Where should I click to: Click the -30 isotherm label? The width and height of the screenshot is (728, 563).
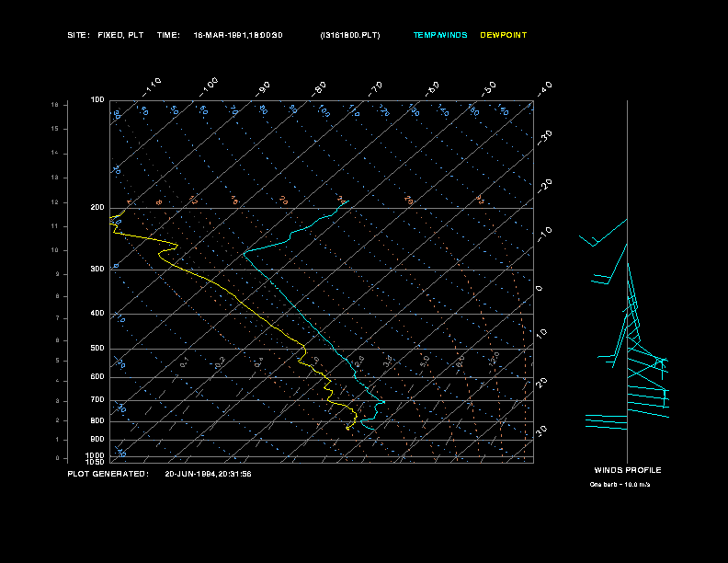545,138
